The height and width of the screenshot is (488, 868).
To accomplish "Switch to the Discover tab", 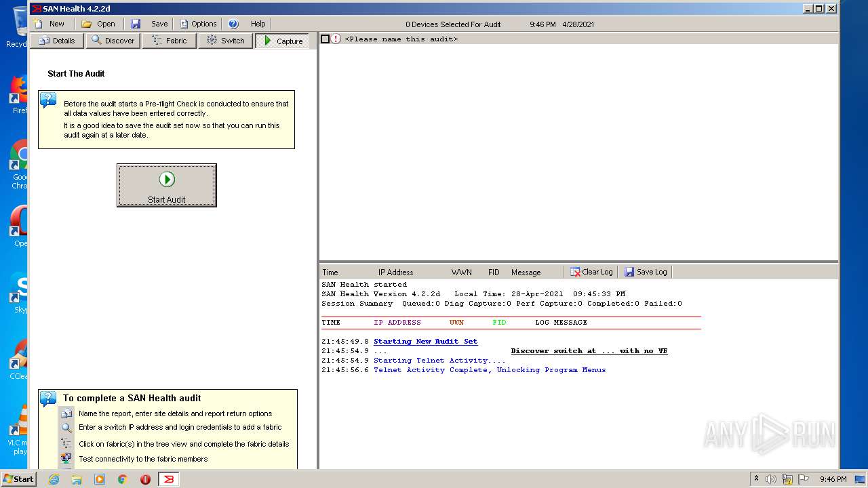I will [x=113, y=41].
